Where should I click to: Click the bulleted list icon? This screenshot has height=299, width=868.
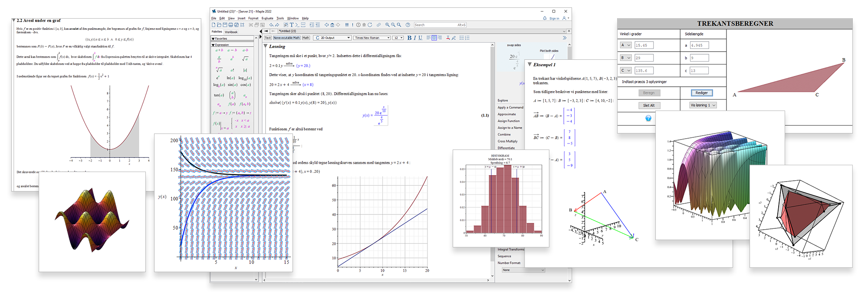462,38
